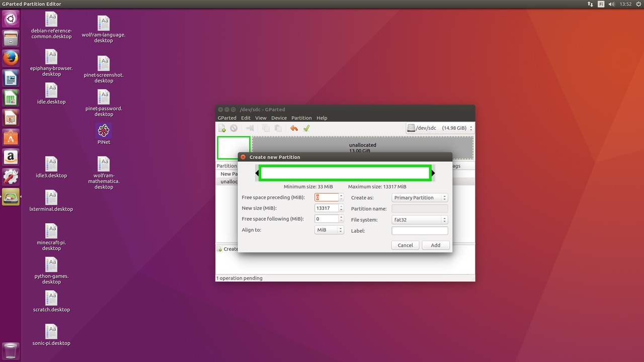644x362 pixels.
Task: Click unallocated 13.00 GiB disk block
Action: (363, 148)
